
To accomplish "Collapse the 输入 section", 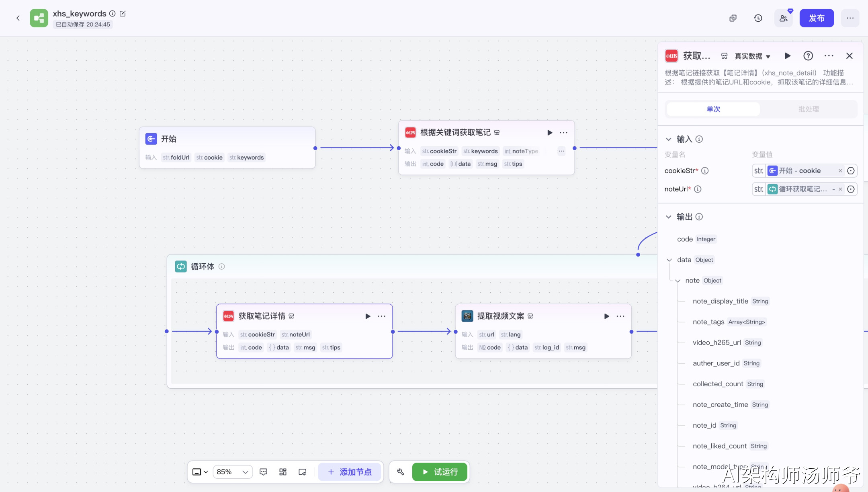I will point(669,139).
